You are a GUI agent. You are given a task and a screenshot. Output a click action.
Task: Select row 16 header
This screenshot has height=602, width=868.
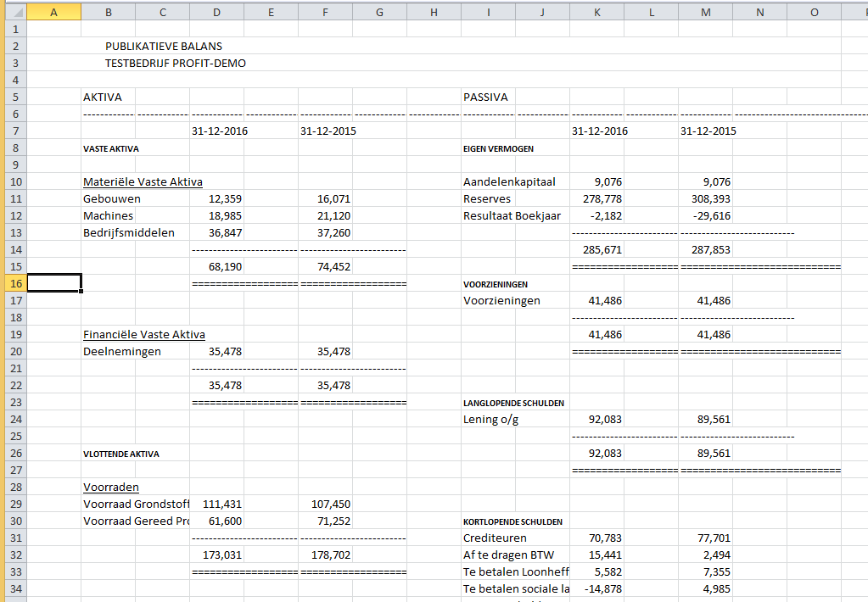click(15, 283)
